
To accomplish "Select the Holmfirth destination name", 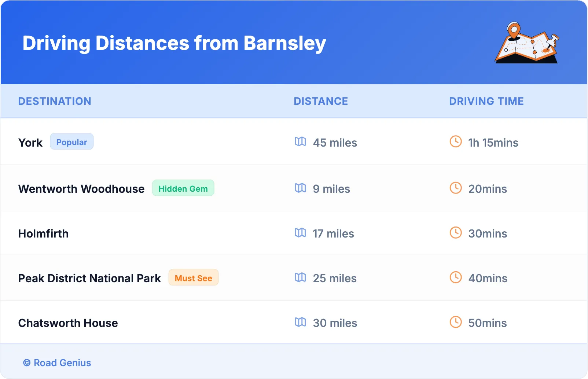I will coord(43,233).
